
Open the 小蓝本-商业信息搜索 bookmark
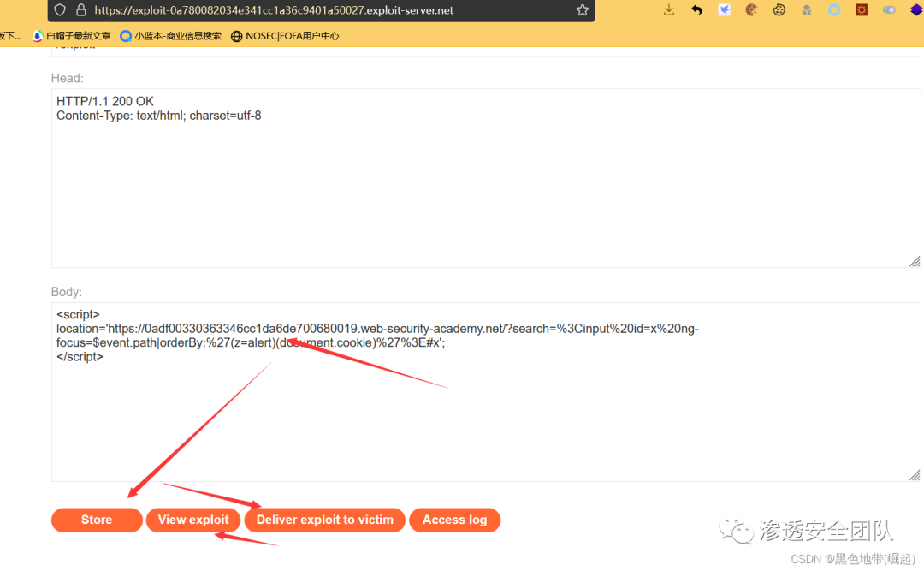pos(170,36)
